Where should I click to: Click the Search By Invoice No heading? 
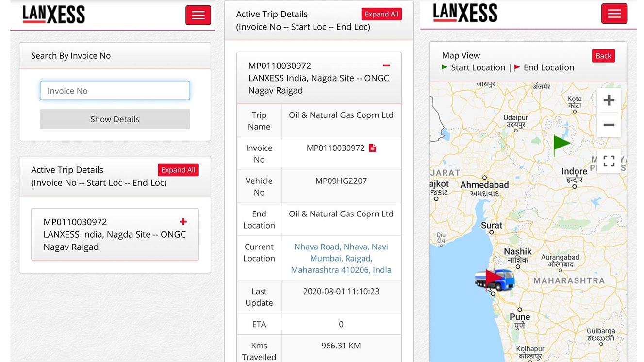71,56
